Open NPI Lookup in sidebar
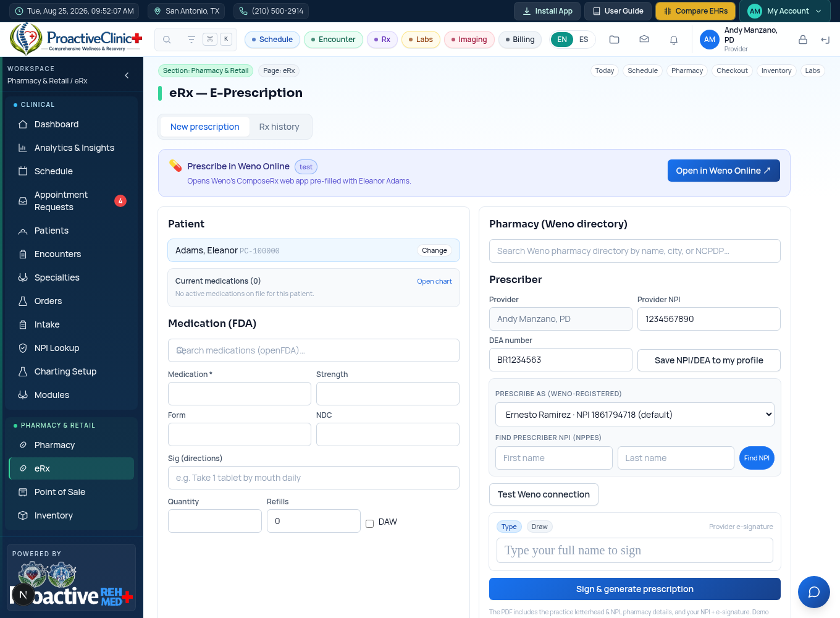The image size is (840, 618). click(x=72, y=348)
